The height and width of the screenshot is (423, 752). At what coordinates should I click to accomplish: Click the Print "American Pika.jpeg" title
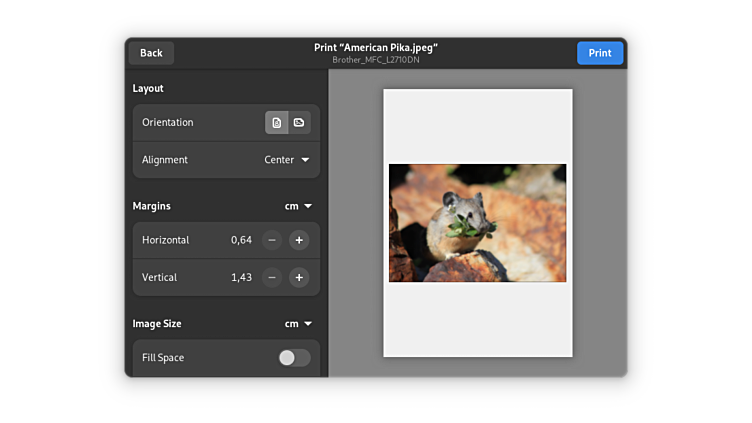[376, 47]
